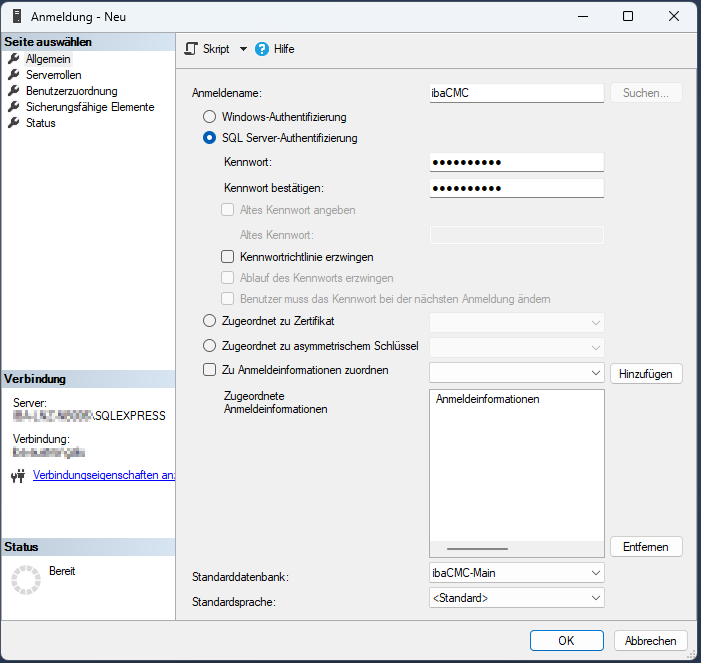This screenshot has width=701, height=663.
Task: Click the wrench icon beside Serverrollen
Action: tap(14, 75)
